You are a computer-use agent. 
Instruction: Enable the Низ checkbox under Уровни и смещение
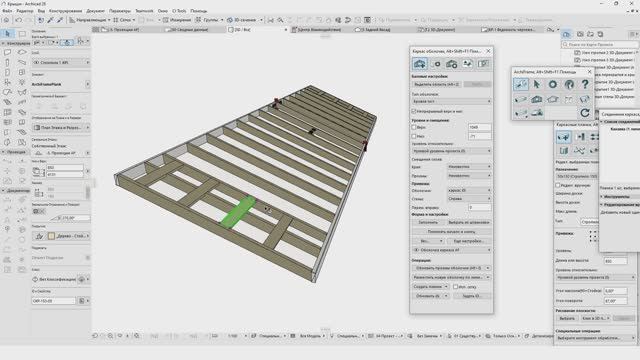[x=414, y=136]
